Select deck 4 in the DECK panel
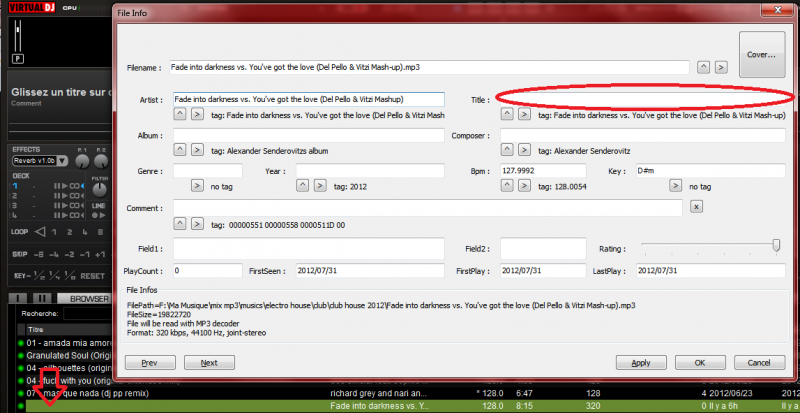800x413 pixels. pyautogui.click(x=15, y=215)
